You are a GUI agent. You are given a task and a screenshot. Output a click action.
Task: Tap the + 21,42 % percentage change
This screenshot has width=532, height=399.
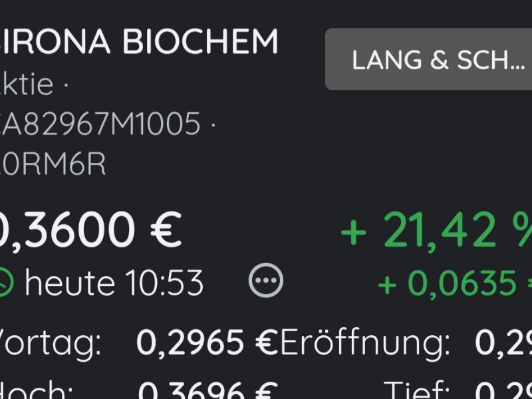[x=436, y=229]
